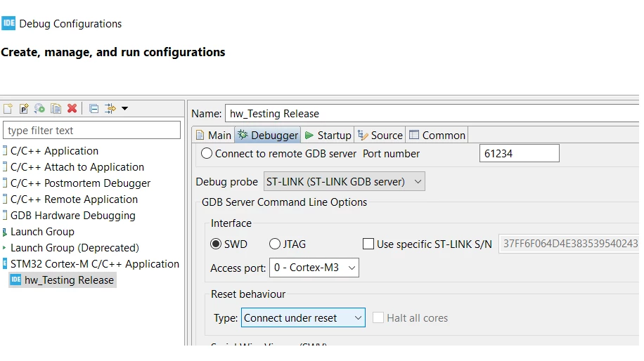This screenshot has width=644, height=361.
Task: Select GDB Hardware Debugging type
Action: point(69,216)
